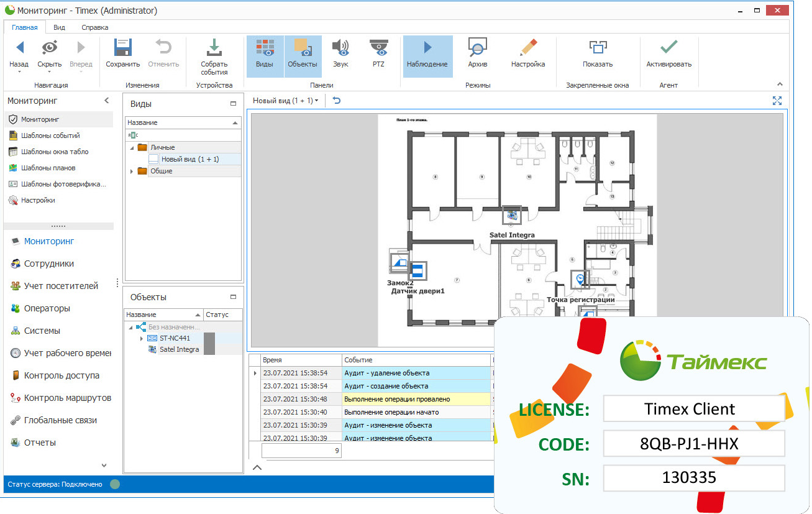This screenshot has height=514, width=812.
Task: Toggle the Objects (Объекты) panel
Action: point(303,48)
